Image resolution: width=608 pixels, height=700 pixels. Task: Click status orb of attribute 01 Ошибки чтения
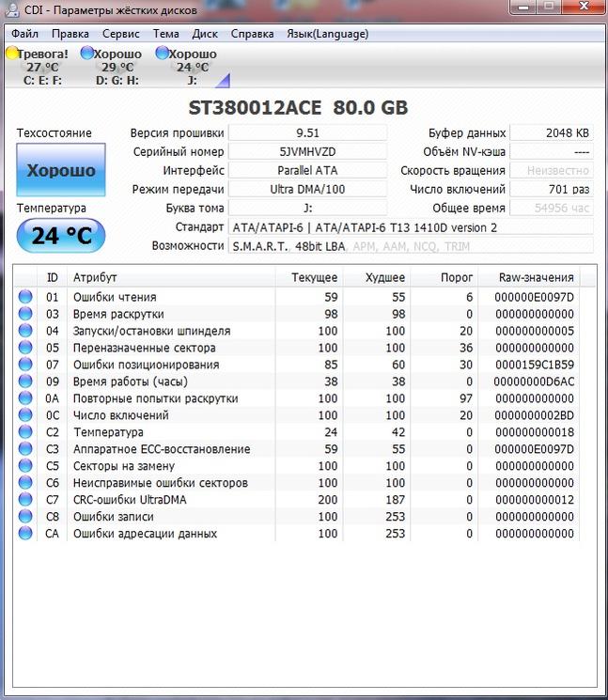[x=25, y=296]
